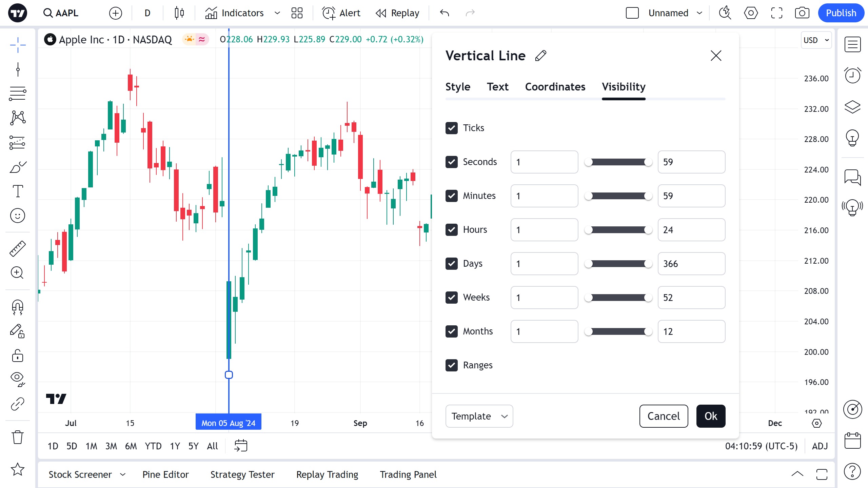Click the trash Remove objects icon

(x=18, y=437)
